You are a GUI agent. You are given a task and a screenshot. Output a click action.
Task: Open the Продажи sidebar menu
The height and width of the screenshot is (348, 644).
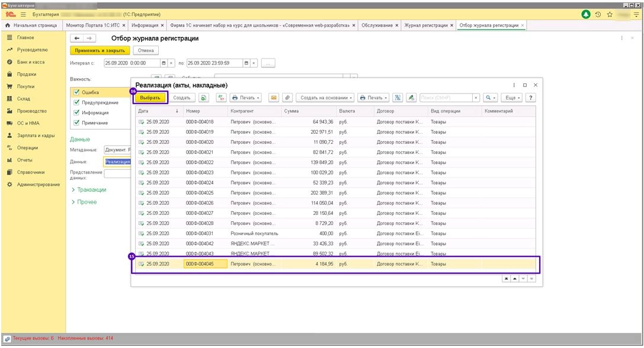pyautogui.click(x=26, y=75)
